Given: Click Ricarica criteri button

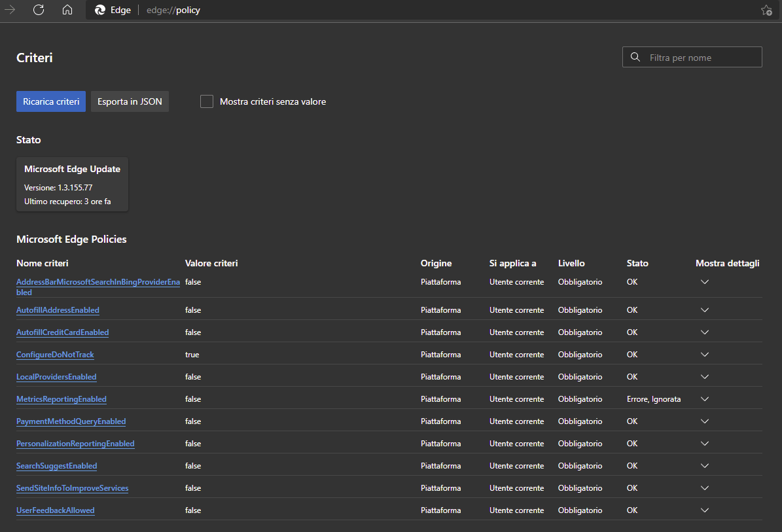Looking at the screenshot, I should pos(51,101).
